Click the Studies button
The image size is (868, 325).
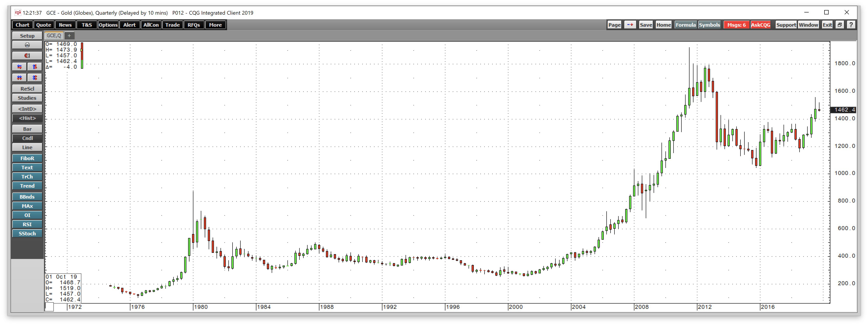tap(27, 98)
